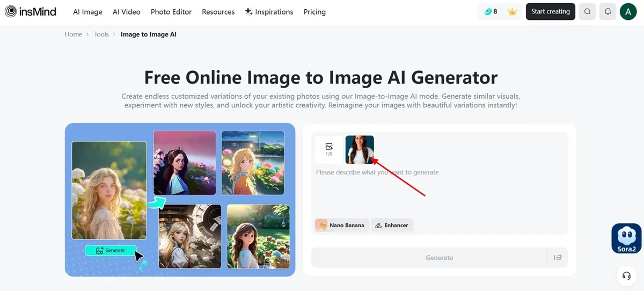Open the Resources menu
Screen dimensions: 644x291
tap(218, 12)
